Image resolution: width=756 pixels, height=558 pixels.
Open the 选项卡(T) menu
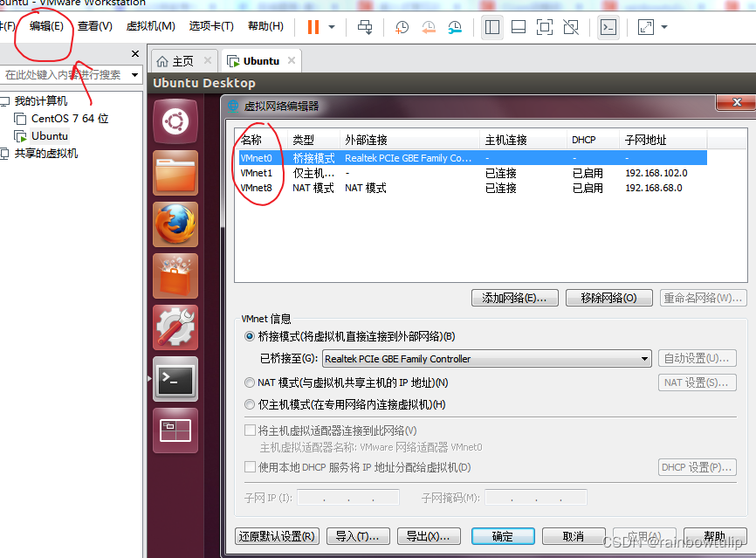(211, 26)
